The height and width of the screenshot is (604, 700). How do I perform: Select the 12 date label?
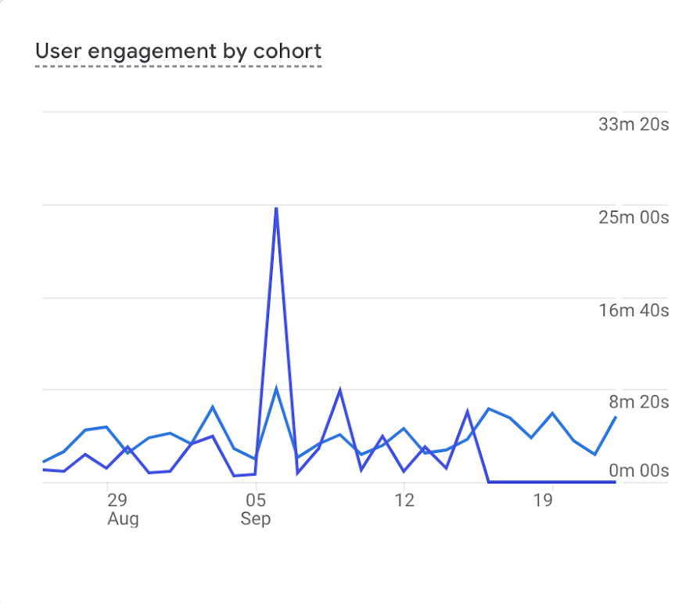pyautogui.click(x=404, y=499)
